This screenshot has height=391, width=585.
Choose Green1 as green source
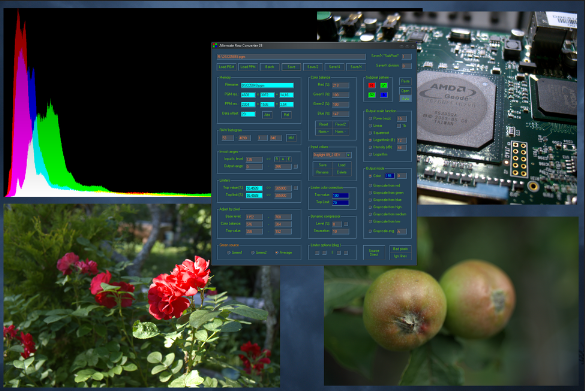tap(235, 253)
